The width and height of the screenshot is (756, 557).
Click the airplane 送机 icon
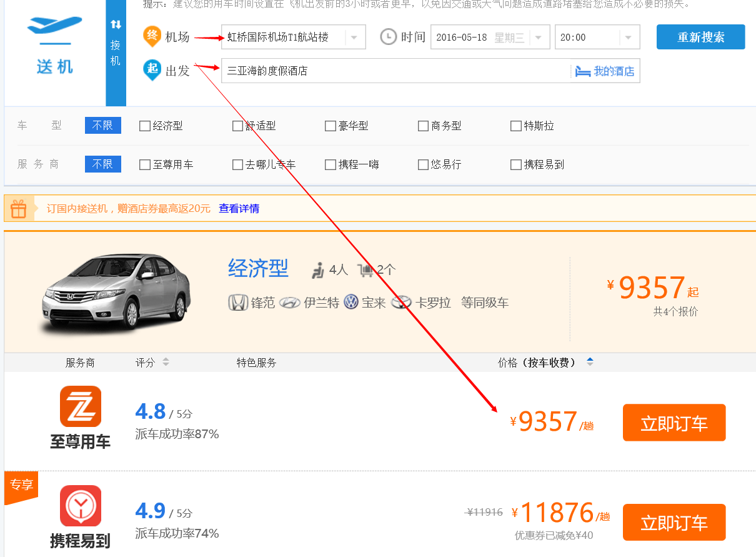click(54, 29)
